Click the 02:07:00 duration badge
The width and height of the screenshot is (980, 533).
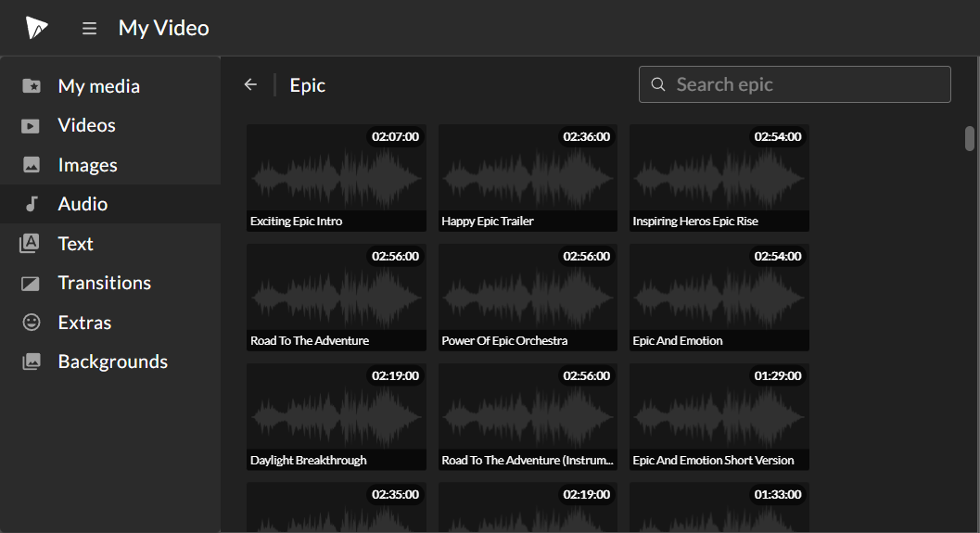click(395, 137)
